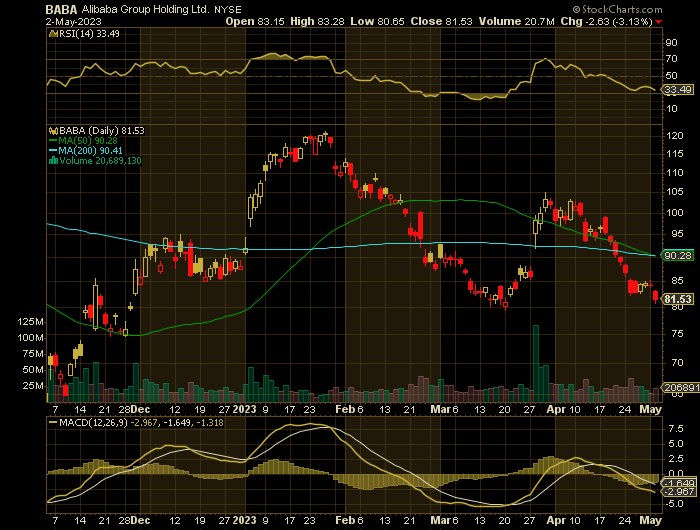
Task: Click the Feb label on the time axis
Action: [343, 409]
